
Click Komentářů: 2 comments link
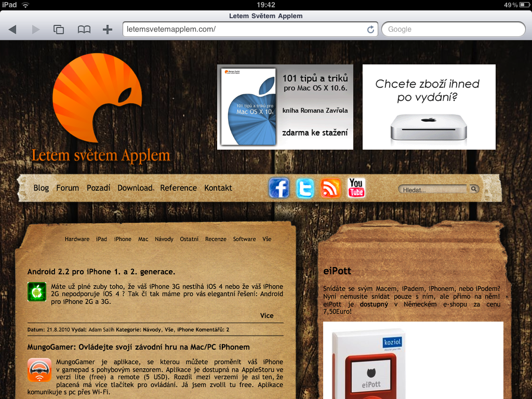(212, 329)
